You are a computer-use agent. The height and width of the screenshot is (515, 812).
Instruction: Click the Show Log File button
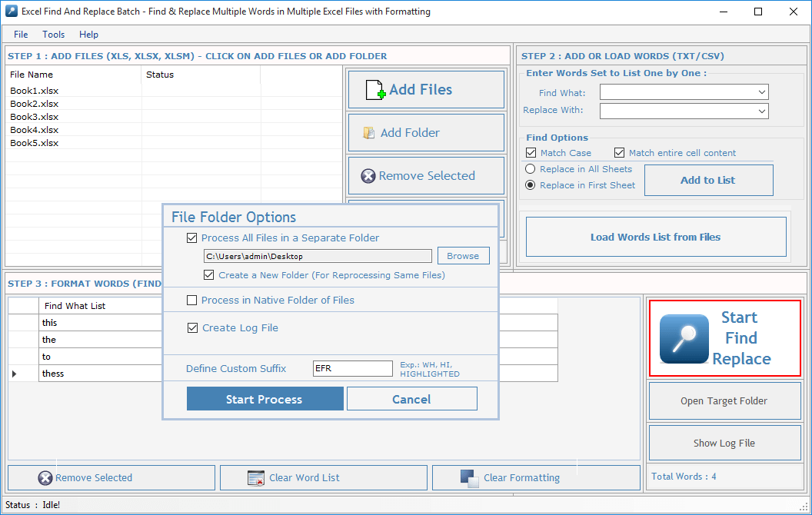724,443
